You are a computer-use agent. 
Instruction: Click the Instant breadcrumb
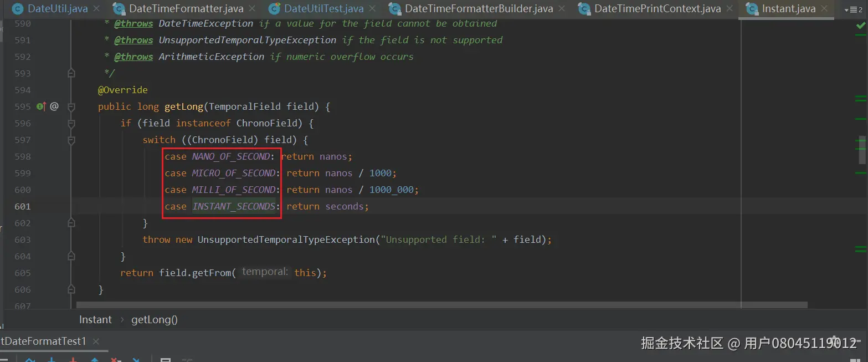(95, 320)
